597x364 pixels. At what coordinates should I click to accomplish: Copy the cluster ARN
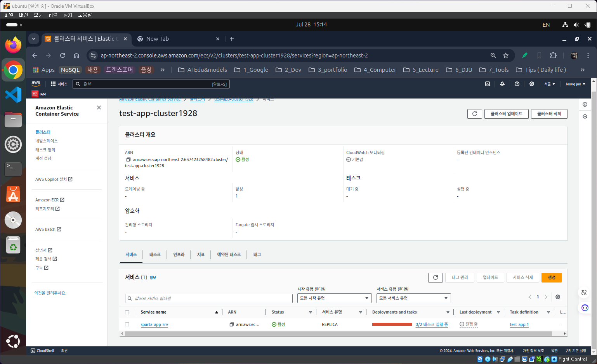click(x=128, y=159)
